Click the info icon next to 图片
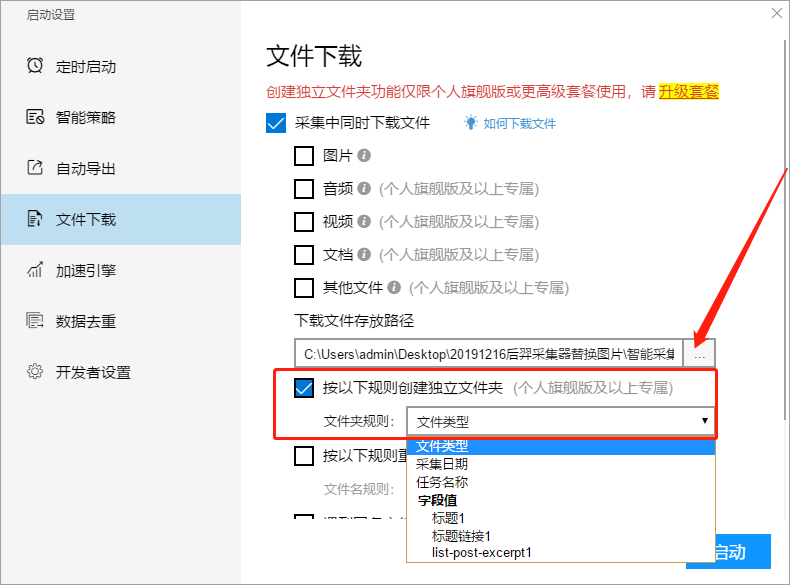 [x=364, y=156]
